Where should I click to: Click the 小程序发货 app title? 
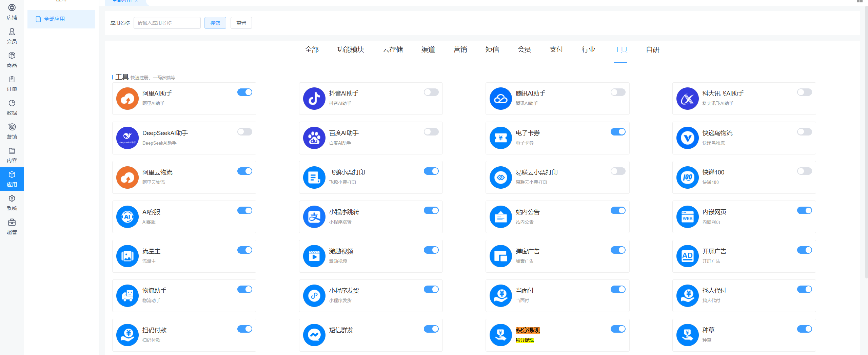point(344,291)
